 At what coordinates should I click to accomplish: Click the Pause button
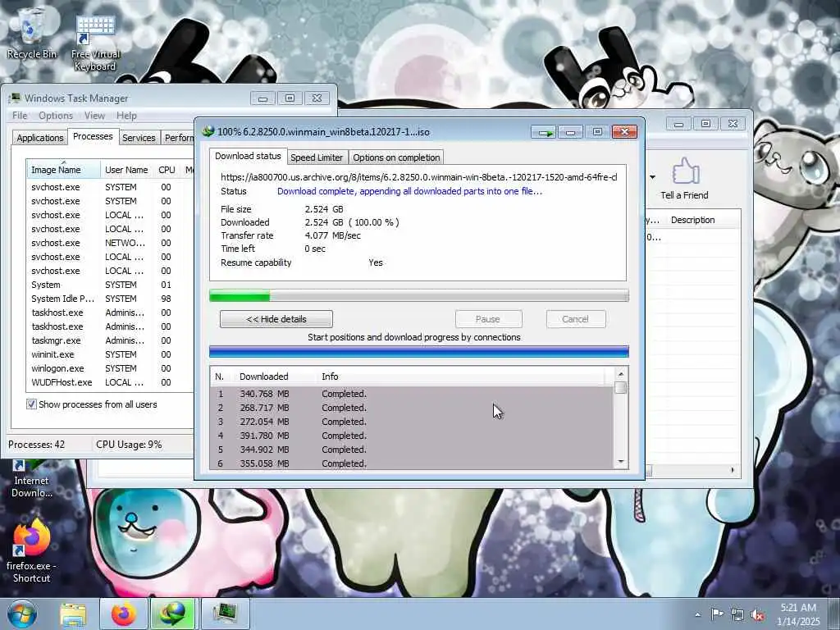488,319
